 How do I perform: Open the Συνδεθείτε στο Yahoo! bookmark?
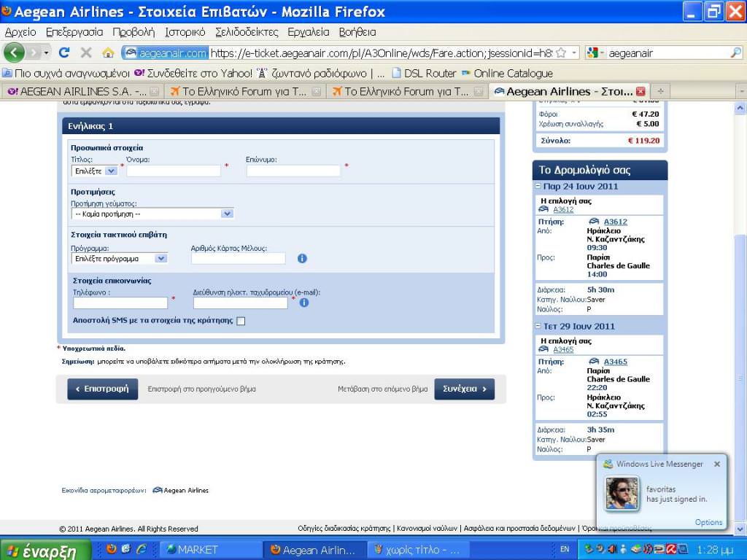click(193, 74)
